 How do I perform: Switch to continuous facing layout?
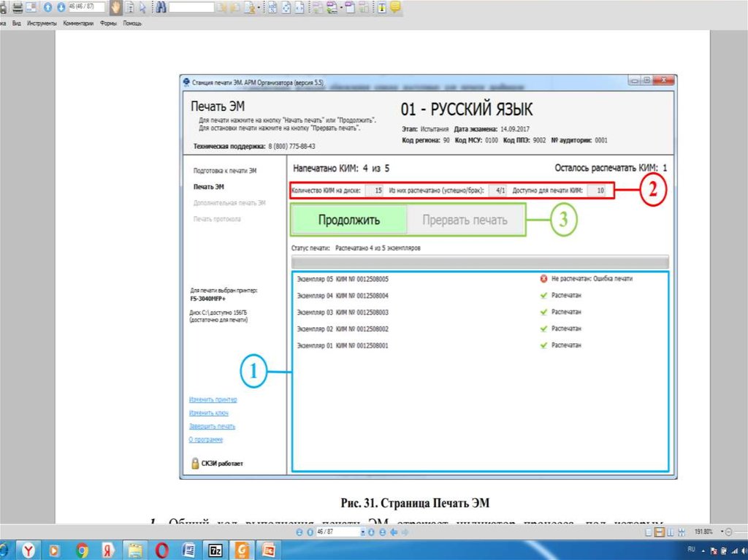[x=682, y=532]
